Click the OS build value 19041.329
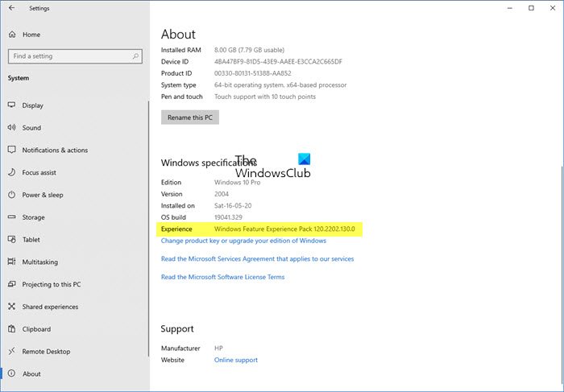 point(228,217)
